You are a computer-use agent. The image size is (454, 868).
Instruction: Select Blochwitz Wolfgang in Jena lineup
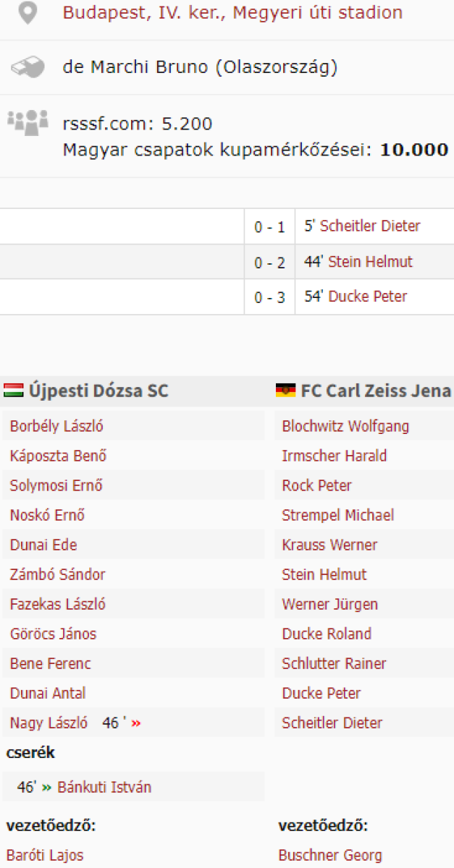(x=345, y=426)
